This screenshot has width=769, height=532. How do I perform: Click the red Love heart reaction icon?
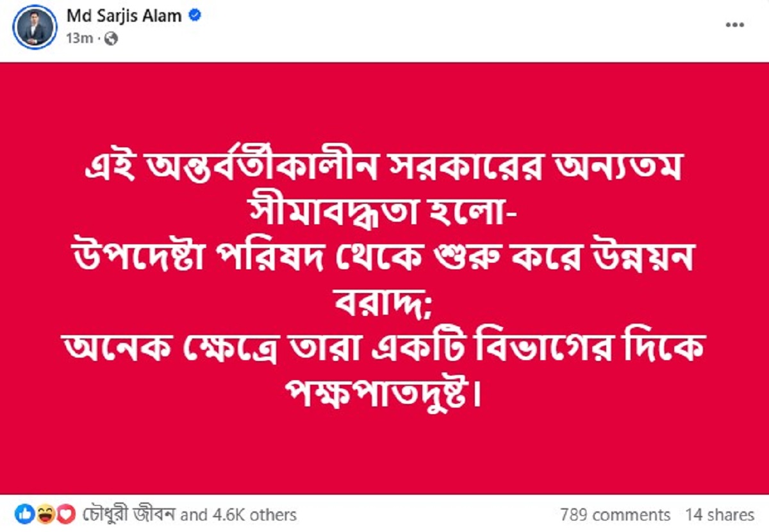(x=65, y=514)
